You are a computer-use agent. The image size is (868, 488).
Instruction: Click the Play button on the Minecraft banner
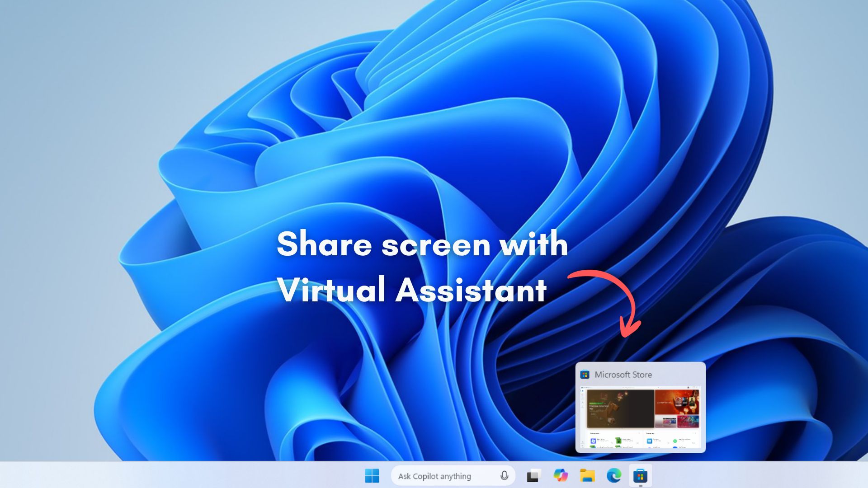[593, 414]
